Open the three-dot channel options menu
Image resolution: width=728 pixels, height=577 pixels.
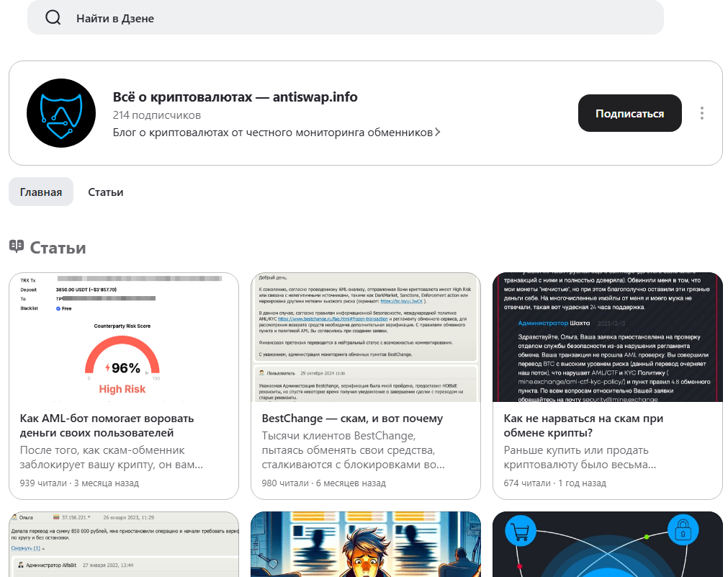701,113
